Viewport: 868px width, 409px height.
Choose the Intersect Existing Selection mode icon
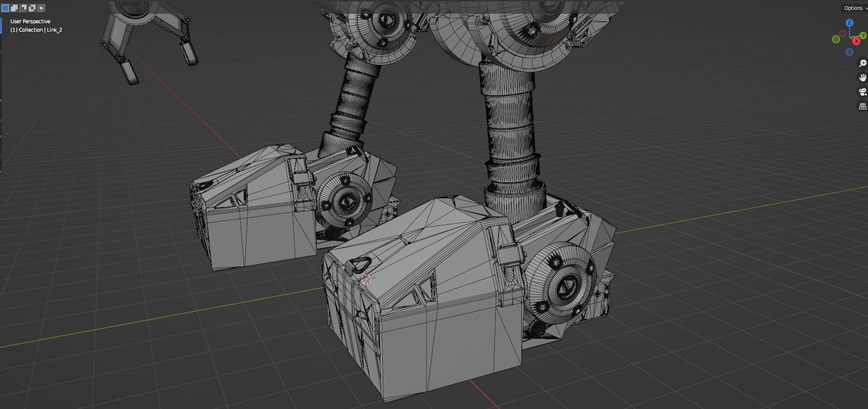point(41,8)
